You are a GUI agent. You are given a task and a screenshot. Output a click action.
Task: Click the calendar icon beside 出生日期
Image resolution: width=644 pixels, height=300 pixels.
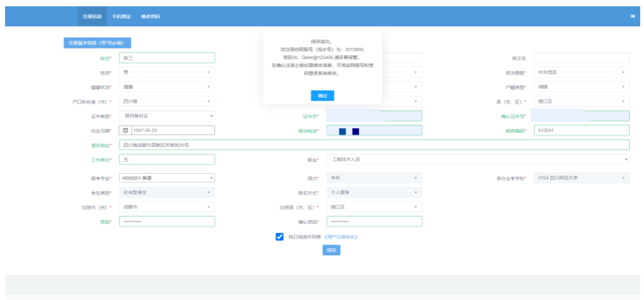tap(125, 131)
